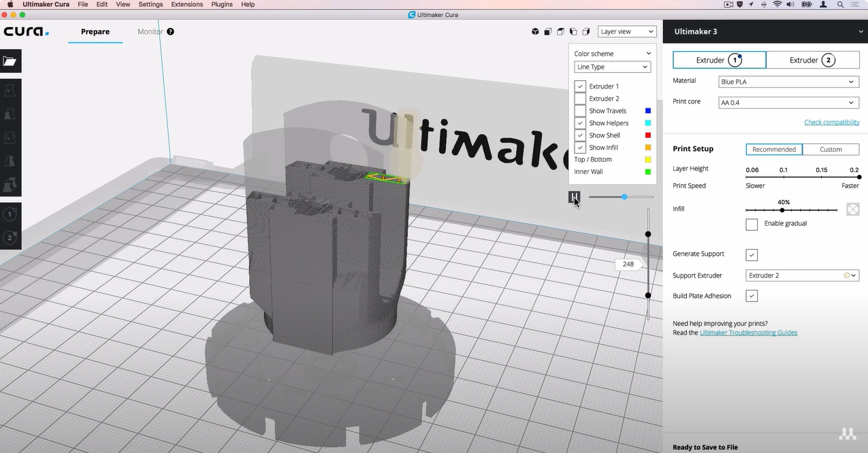Expand the Support Extruder dropdown

(x=802, y=275)
